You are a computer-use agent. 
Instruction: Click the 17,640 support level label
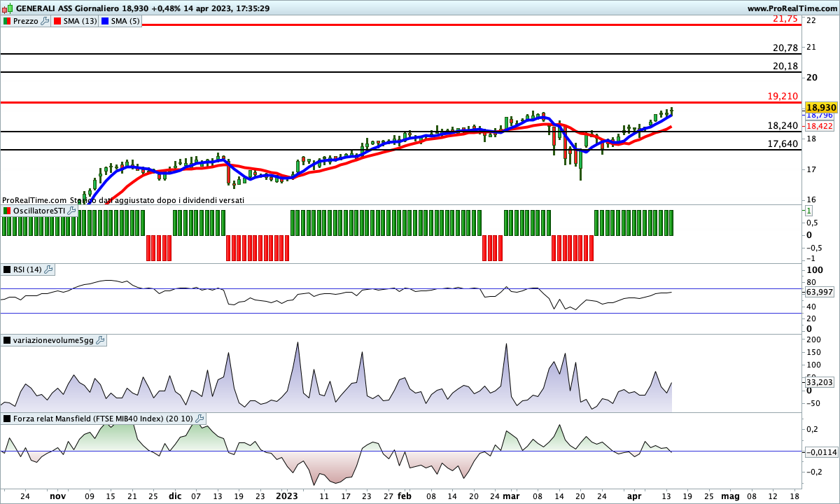(783, 143)
